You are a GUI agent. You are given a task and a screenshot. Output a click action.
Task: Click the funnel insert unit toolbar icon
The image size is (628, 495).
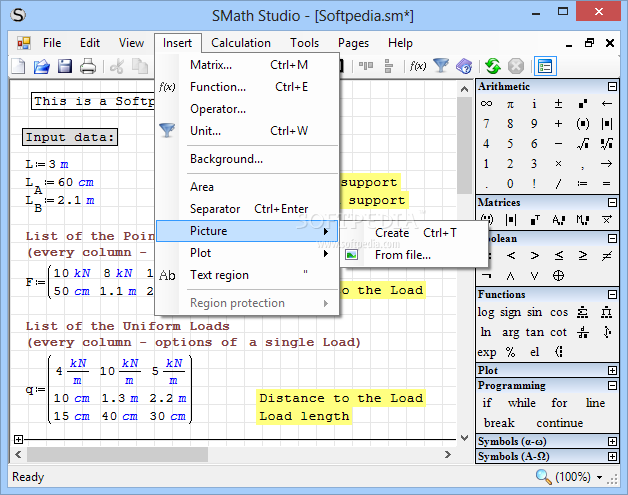[441, 66]
